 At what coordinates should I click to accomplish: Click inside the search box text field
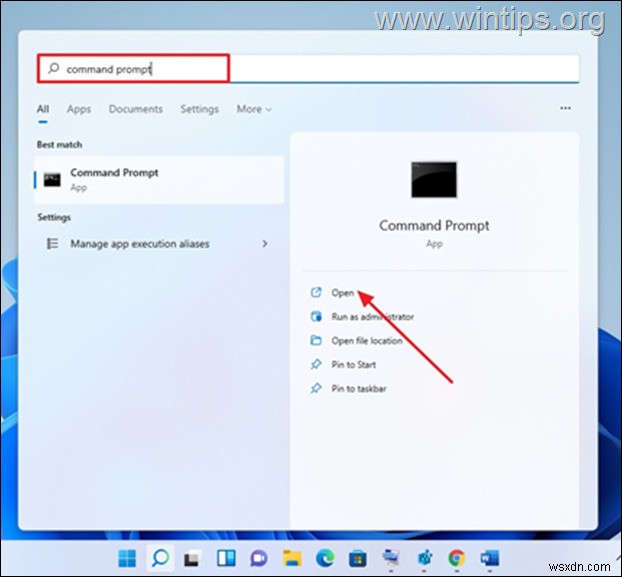pos(308,69)
